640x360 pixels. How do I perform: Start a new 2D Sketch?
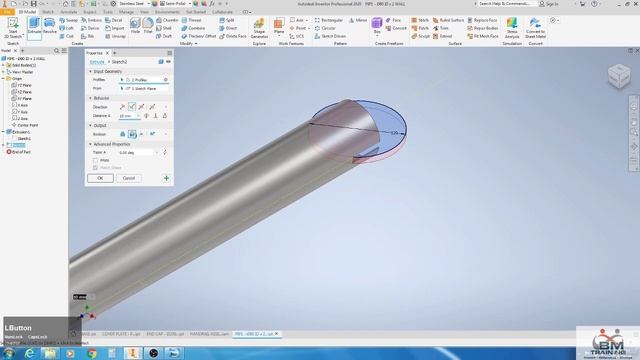coord(13,28)
